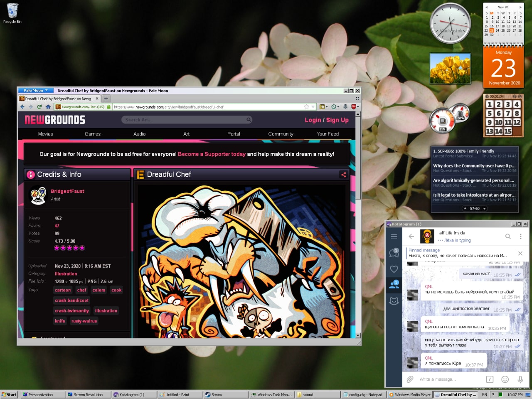The image size is (532, 399).
Task: Open the history clock toolbar button
Action: tap(335, 107)
